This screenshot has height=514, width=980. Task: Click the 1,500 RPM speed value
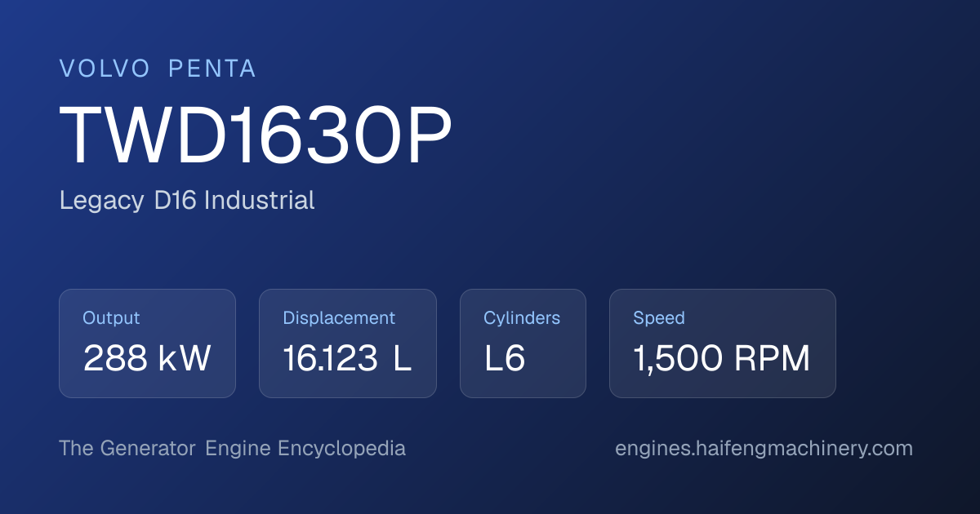[722, 359]
